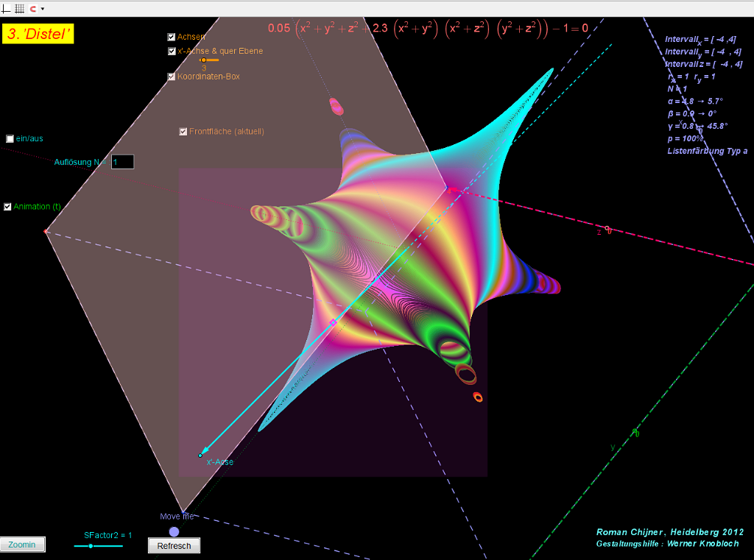This screenshot has height=560, width=754.
Task: Click the SFactor2 slider handle
Action: (91, 546)
